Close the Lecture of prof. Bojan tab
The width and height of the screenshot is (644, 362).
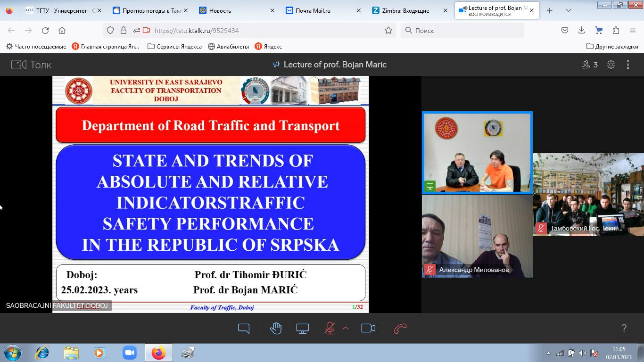532,10
